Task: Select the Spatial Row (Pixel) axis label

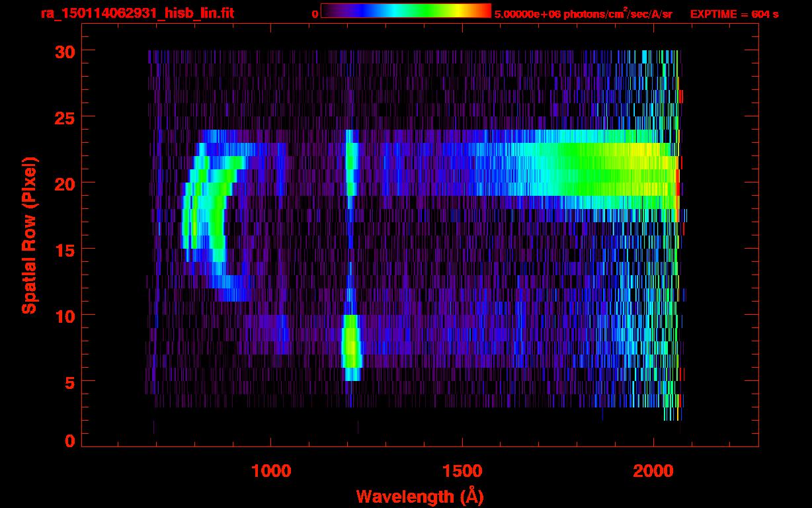Action: point(28,235)
